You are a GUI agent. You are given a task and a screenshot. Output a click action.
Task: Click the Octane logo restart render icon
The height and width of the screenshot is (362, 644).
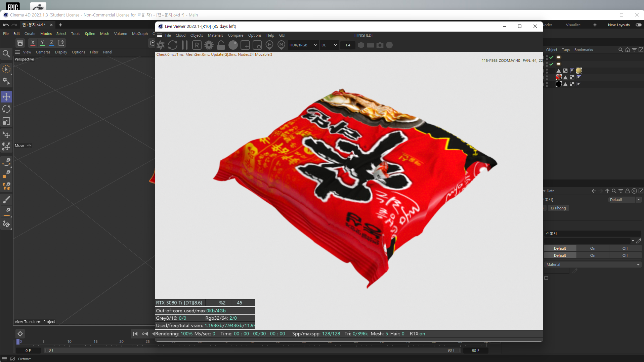[x=161, y=45]
